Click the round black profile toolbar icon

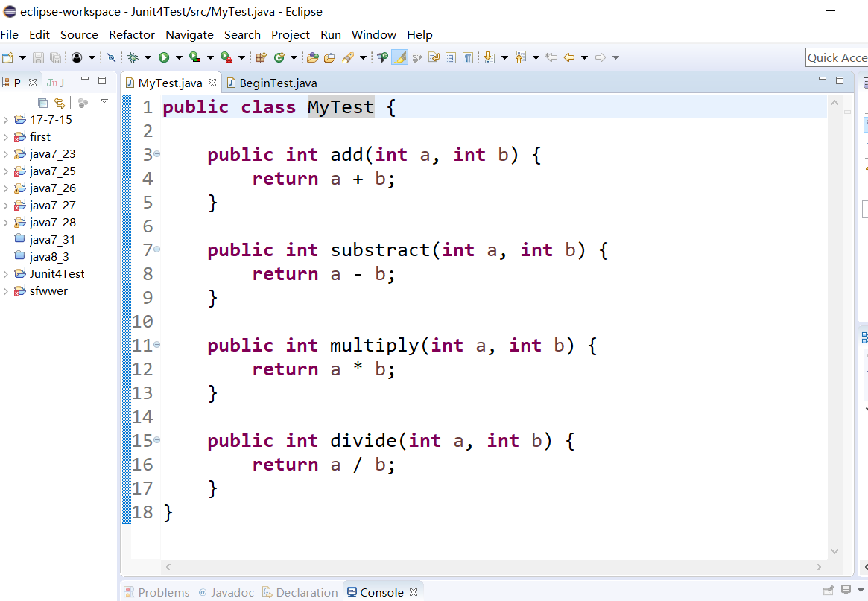coord(77,57)
